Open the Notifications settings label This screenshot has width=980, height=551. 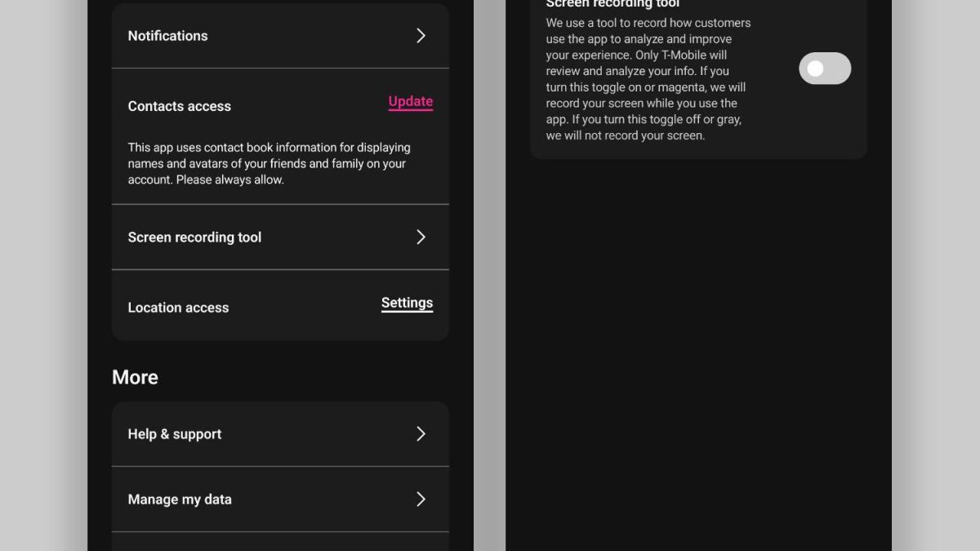point(167,36)
